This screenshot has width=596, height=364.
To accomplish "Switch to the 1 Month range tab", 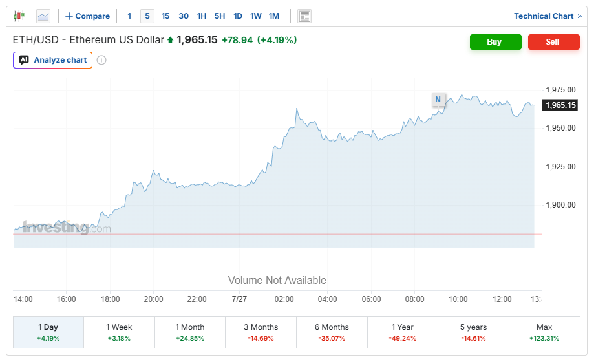I will pos(189,332).
